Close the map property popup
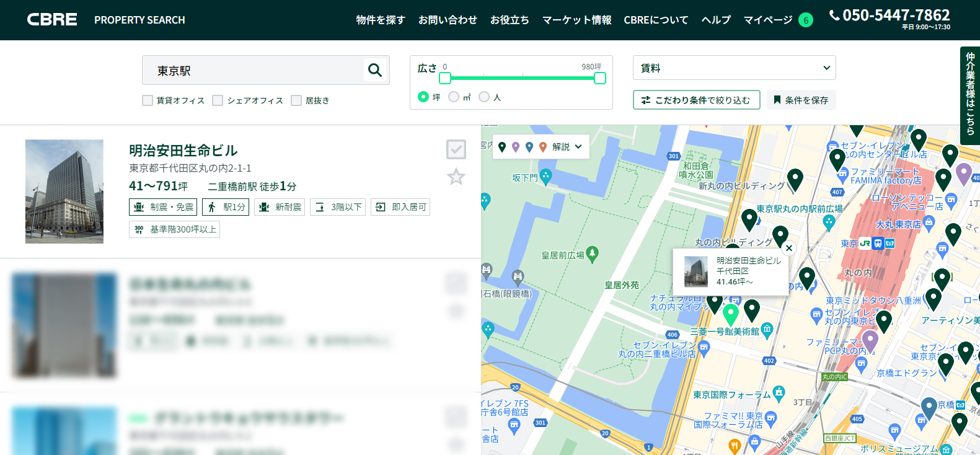Screen dimensions: 980x455 pyautogui.click(x=788, y=248)
